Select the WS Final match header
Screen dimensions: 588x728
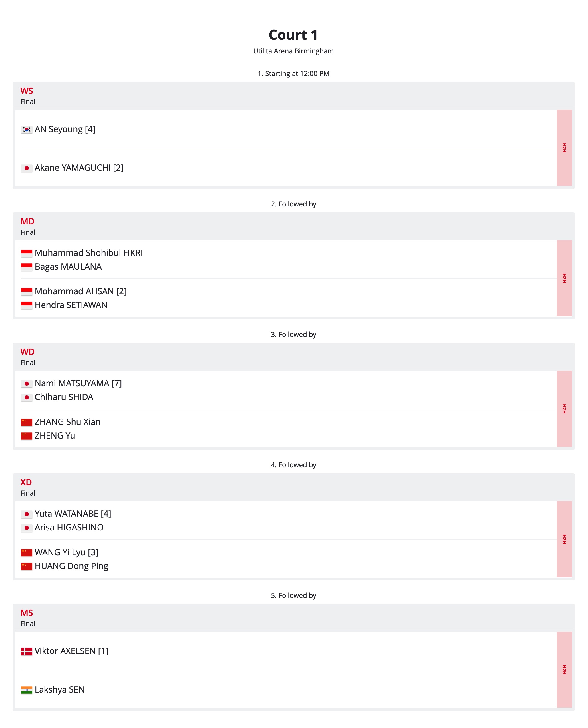294,96
